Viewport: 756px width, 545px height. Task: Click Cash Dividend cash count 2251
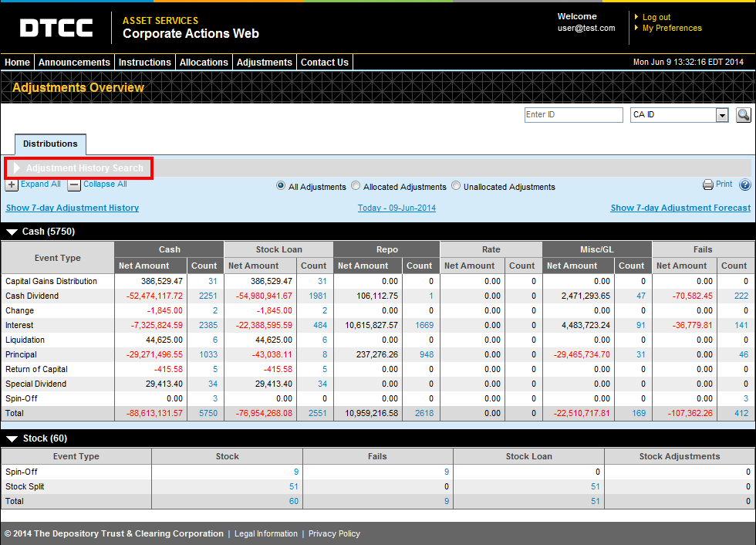pyautogui.click(x=208, y=296)
